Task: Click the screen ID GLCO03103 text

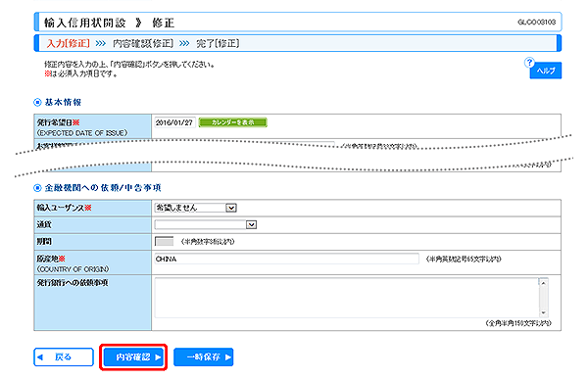Action: point(537,23)
